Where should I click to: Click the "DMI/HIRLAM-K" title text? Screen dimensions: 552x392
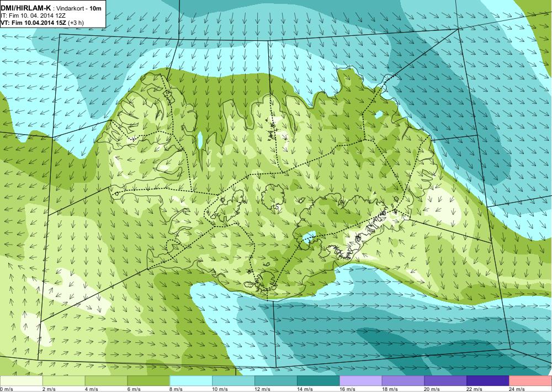click(x=26, y=8)
